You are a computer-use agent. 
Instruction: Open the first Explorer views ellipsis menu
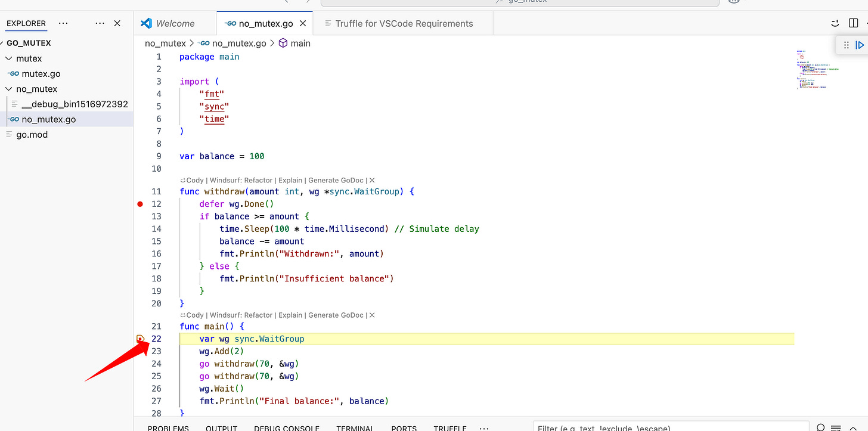pyautogui.click(x=63, y=23)
